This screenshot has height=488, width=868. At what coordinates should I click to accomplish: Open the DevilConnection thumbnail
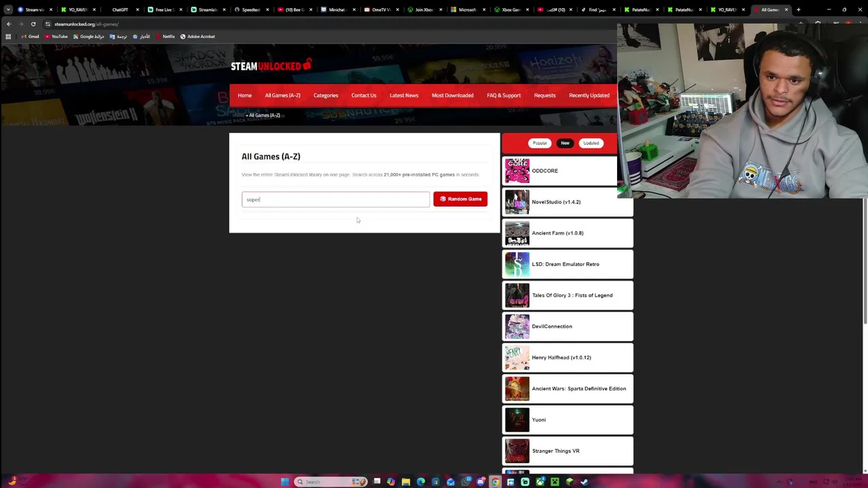point(517,327)
